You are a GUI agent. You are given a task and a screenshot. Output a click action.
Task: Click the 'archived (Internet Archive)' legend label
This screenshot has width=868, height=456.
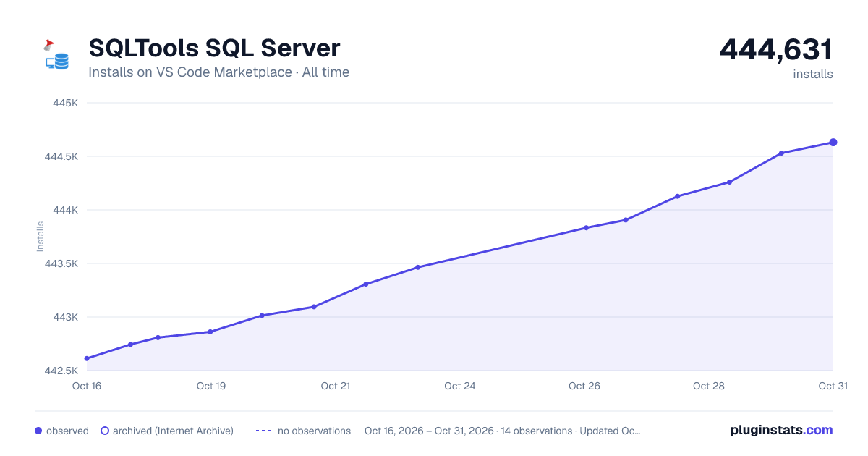(x=173, y=431)
